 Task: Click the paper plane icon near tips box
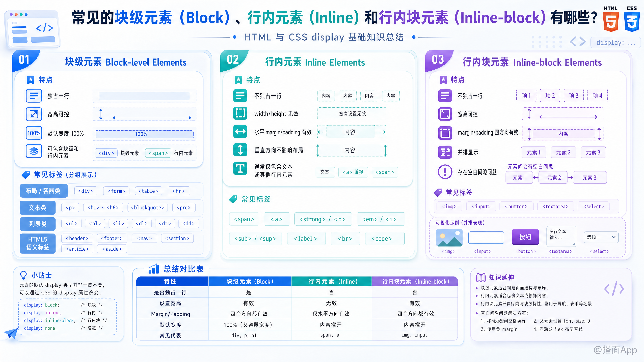11,333
